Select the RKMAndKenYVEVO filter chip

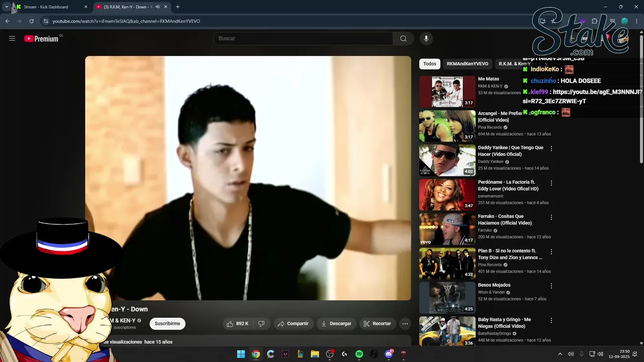467,64
